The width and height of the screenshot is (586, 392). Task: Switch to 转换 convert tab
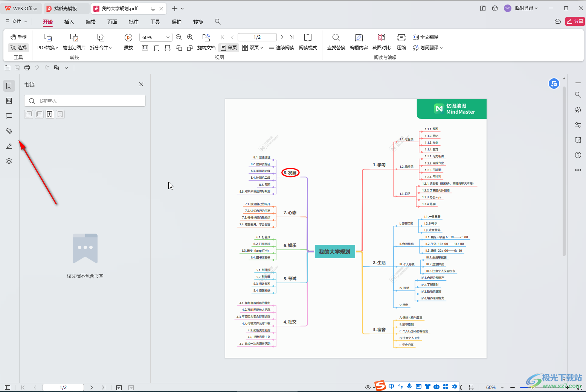coord(198,22)
